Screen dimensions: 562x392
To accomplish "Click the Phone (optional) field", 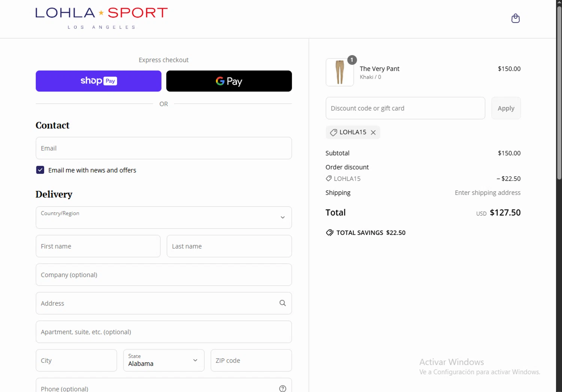I will click(164, 386).
